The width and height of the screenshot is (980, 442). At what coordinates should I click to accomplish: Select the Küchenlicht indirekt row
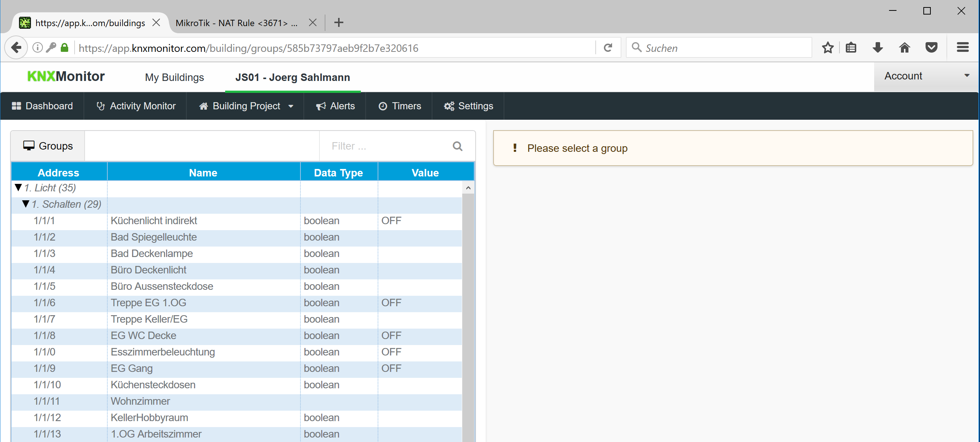pos(154,221)
